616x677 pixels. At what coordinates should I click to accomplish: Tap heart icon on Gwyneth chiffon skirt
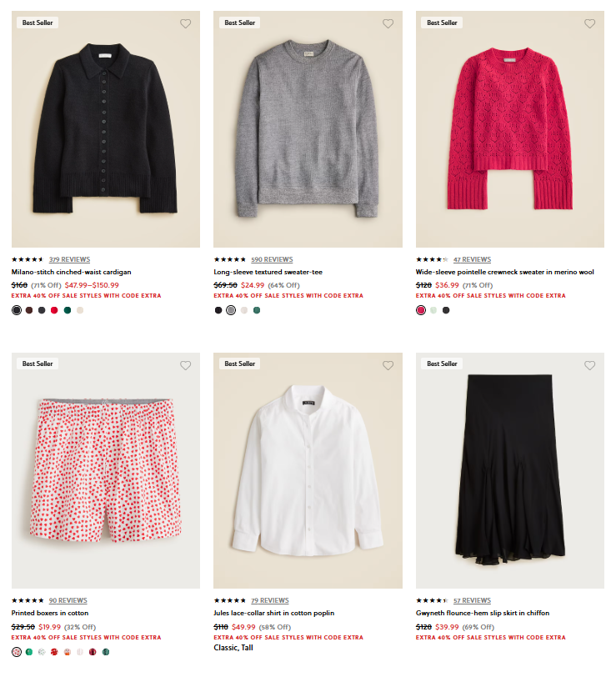click(x=589, y=365)
